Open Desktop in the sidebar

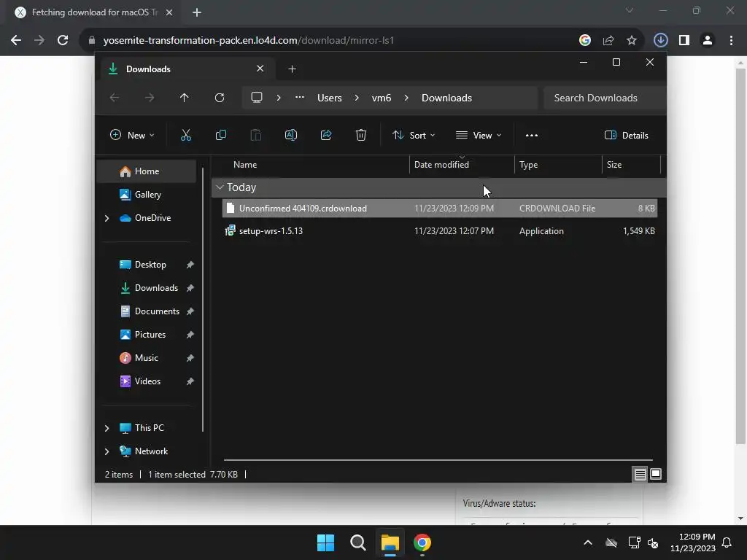(x=150, y=264)
